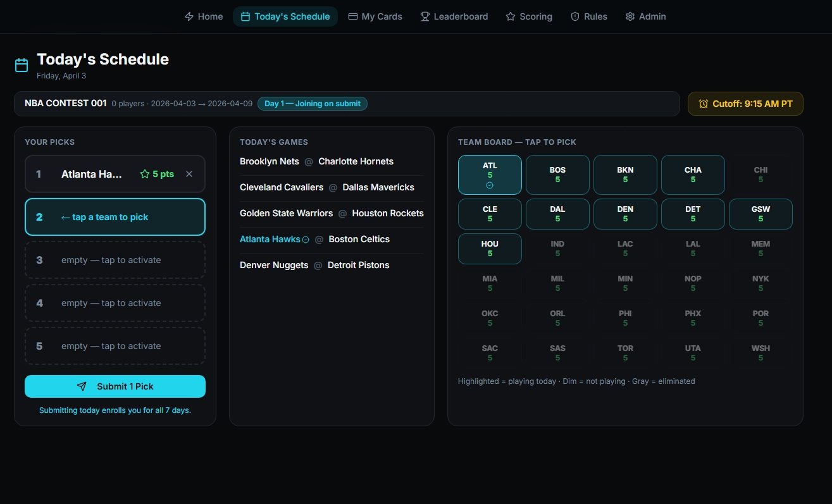Deselect the ATL team tile
This screenshot has height=504, width=832.
[490, 175]
